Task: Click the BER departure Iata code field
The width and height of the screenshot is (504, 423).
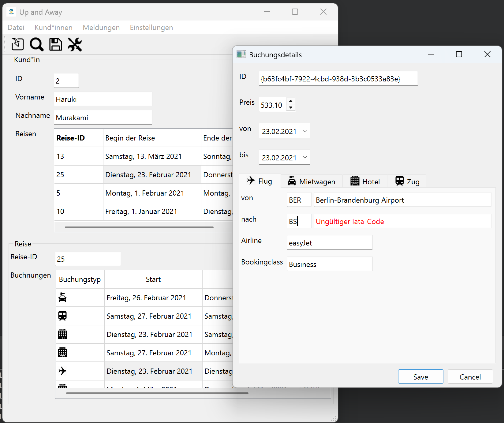Action: pos(299,200)
